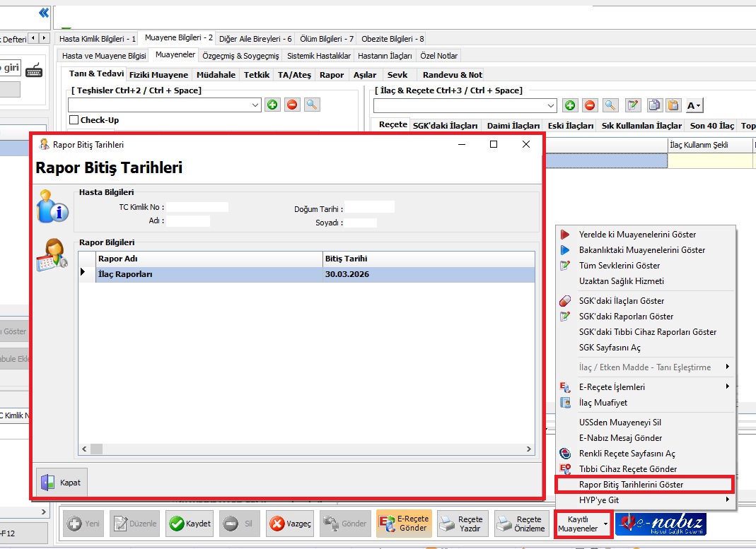Image resolution: width=756 pixels, height=549 pixels.
Task: Click the red remove diagnosis icon
Action: coord(292,105)
